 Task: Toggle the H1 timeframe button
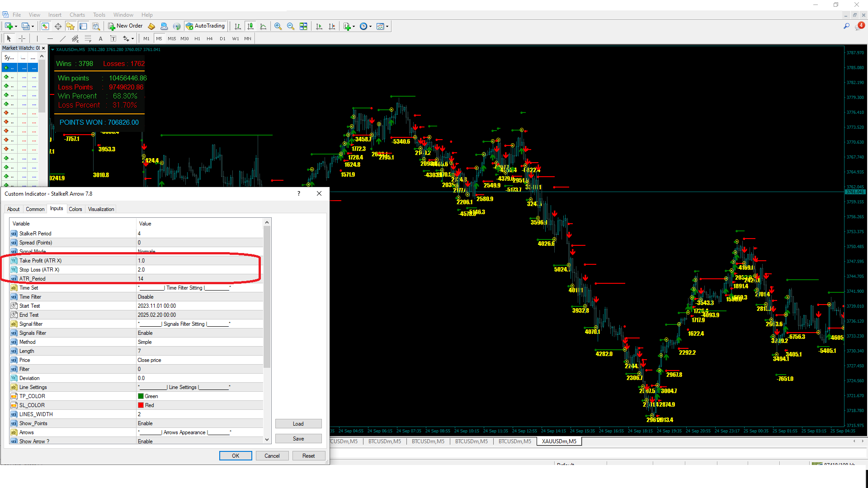click(197, 39)
